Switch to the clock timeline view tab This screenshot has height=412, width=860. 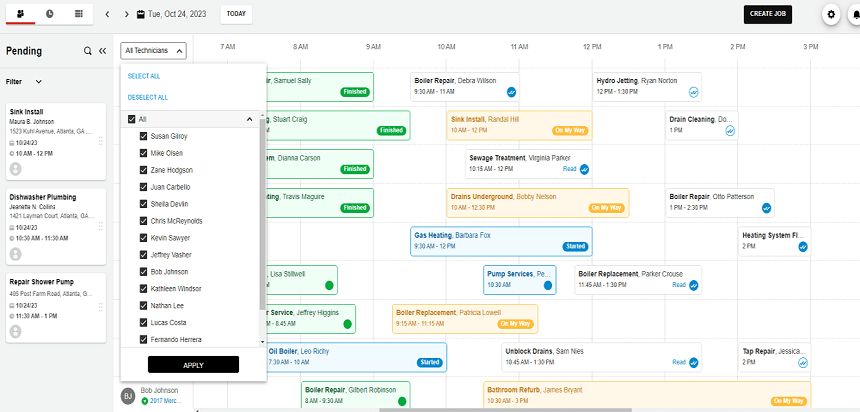[x=50, y=14]
